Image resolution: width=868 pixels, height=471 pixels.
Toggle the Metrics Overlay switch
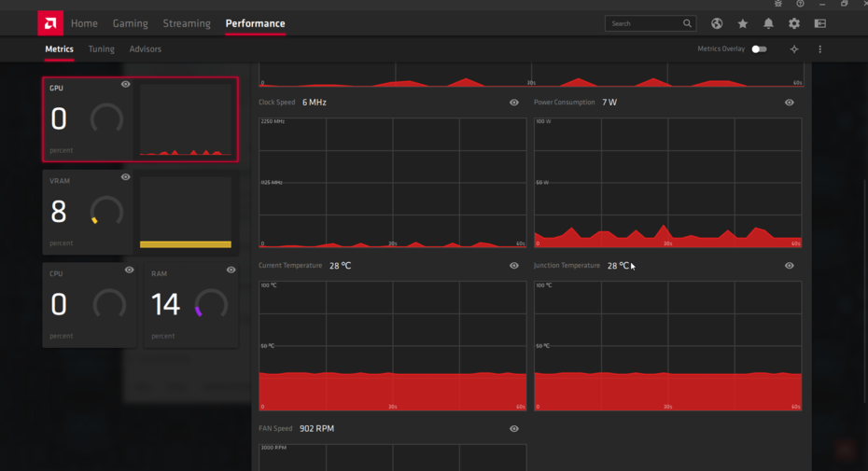coord(759,49)
